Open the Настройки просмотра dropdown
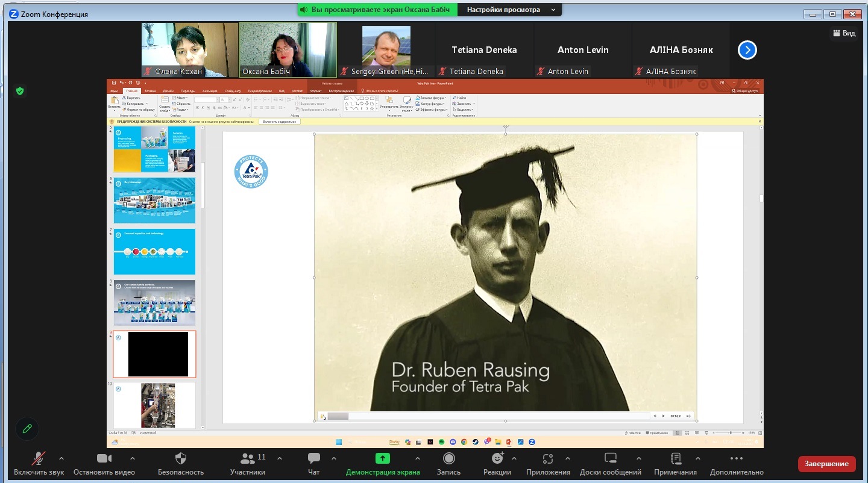The image size is (868, 483). [x=509, y=10]
